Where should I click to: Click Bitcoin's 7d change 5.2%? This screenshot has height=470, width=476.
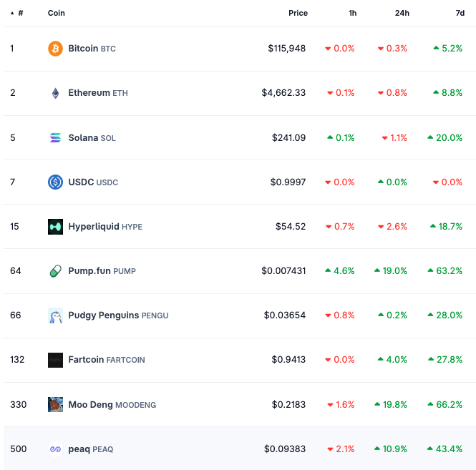[x=448, y=49]
